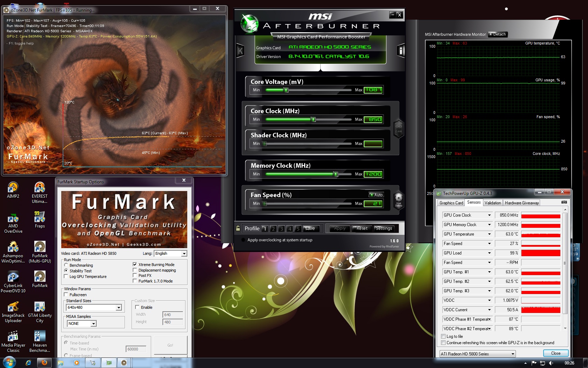Open Hardware Giveaway tab in GPU-Z
Image resolution: width=588 pixels, height=368 pixels.
[522, 203]
